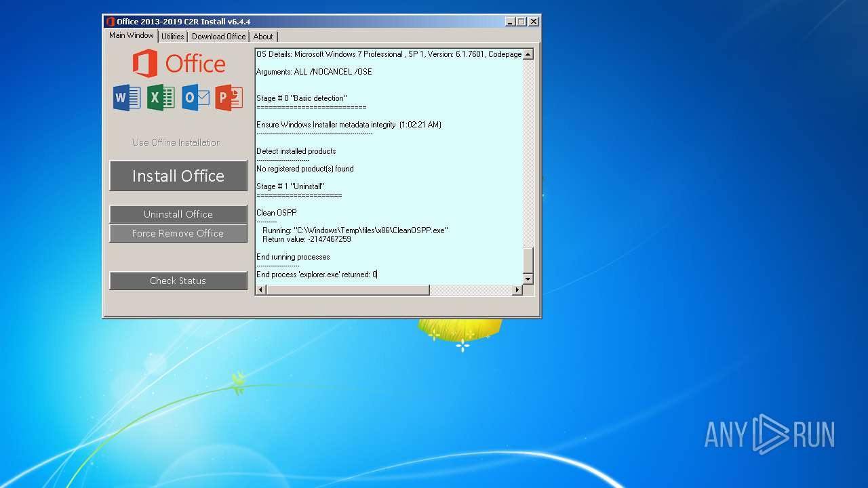
Task: Click the log scroll up arrow
Action: pyautogui.click(x=528, y=54)
